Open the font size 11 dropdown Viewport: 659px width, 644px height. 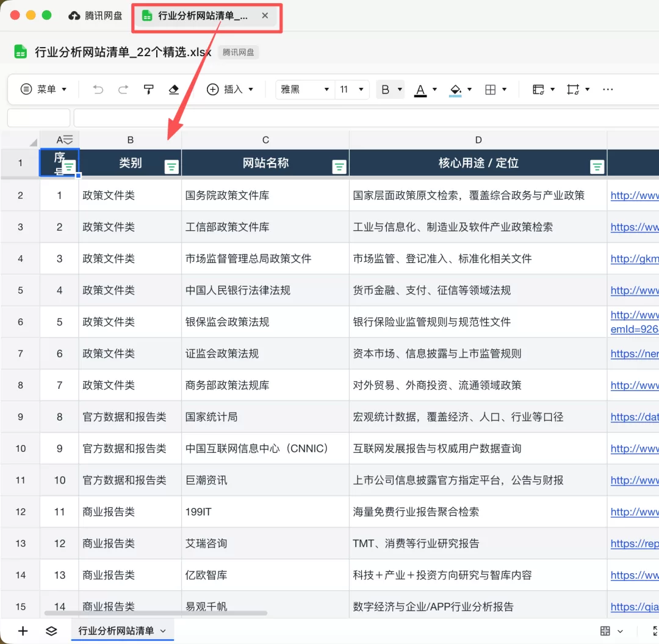click(352, 89)
